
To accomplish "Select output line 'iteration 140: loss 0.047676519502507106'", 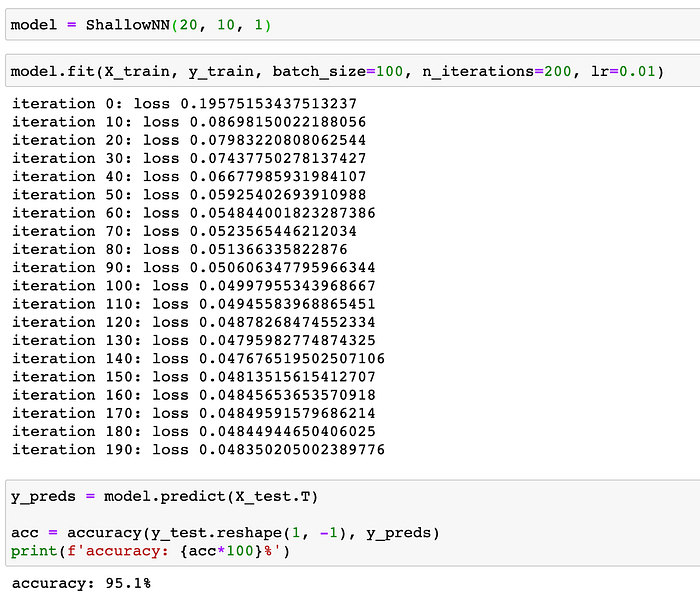I will pyautogui.click(x=198, y=358).
